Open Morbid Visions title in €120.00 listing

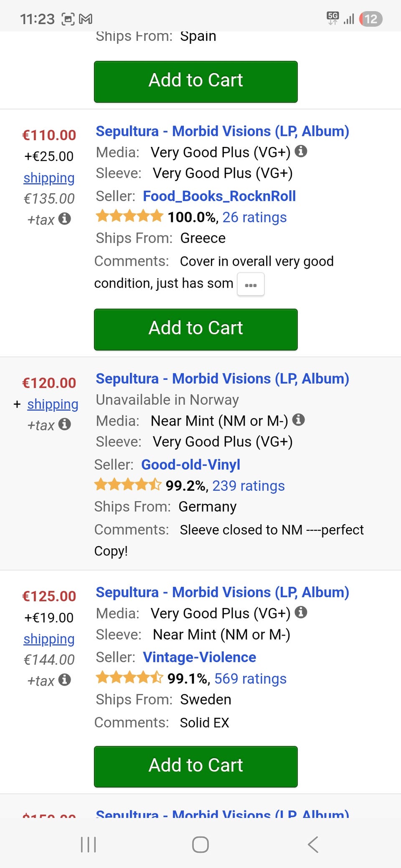(222, 378)
